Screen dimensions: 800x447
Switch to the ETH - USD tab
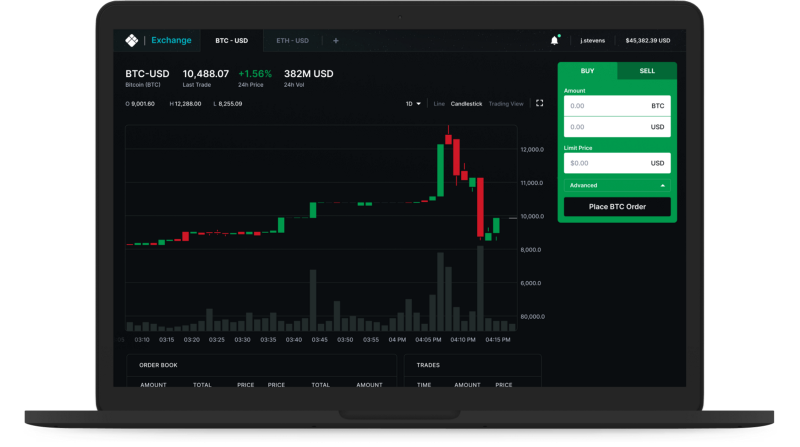292,41
